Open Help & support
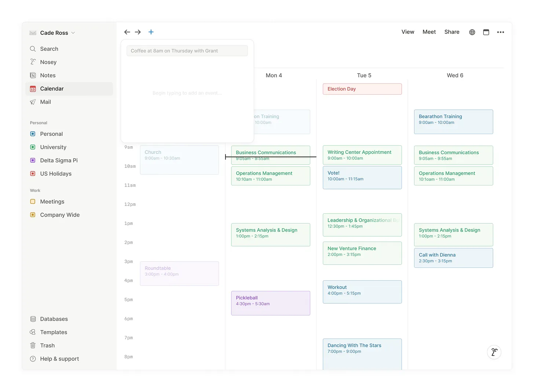534x392 pixels. [59, 359]
